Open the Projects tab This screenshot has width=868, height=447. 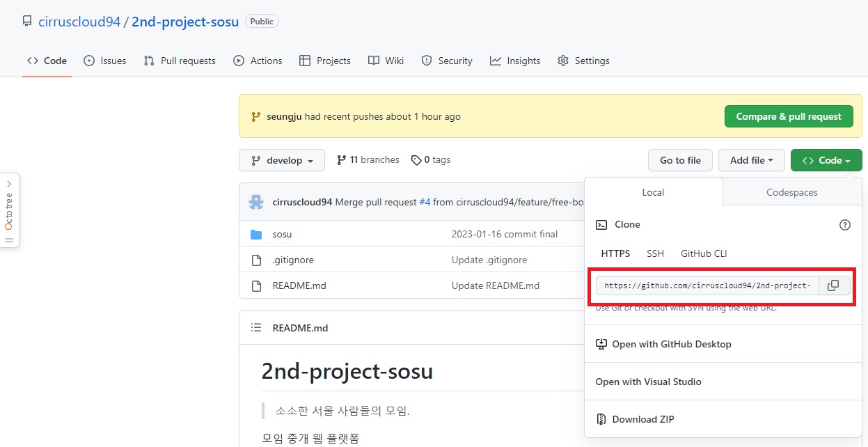pyautogui.click(x=325, y=61)
